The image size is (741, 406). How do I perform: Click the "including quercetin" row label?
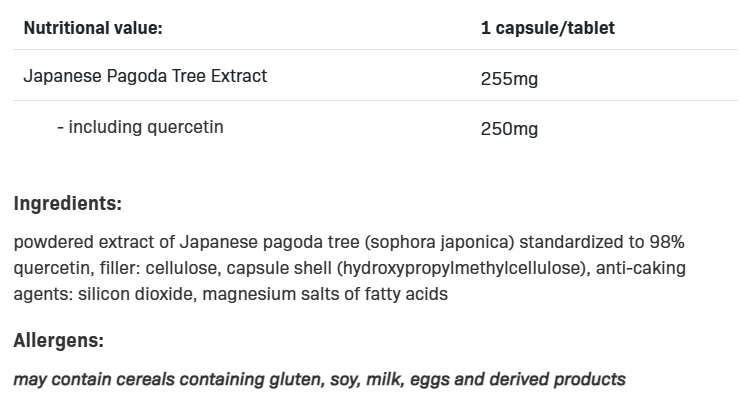[x=140, y=127]
